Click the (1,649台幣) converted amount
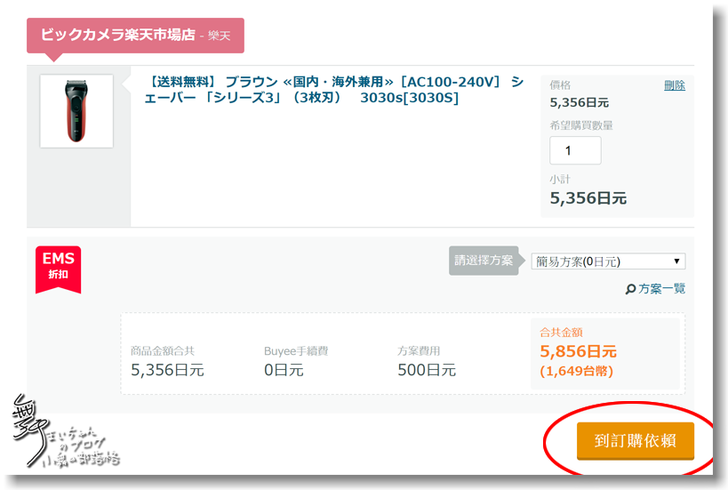 tap(578, 371)
